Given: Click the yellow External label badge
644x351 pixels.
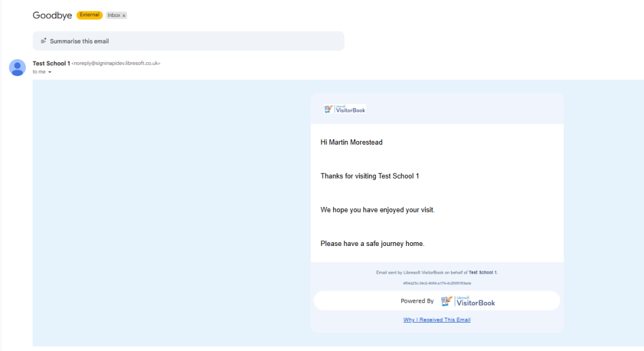Looking at the screenshot, I should click(89, 15).
